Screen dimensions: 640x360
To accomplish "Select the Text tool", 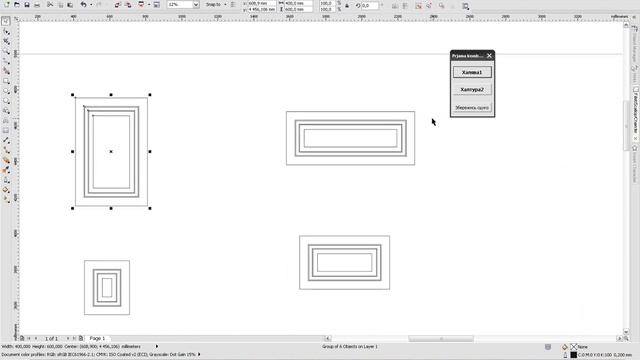I will [x=6, y=121].
